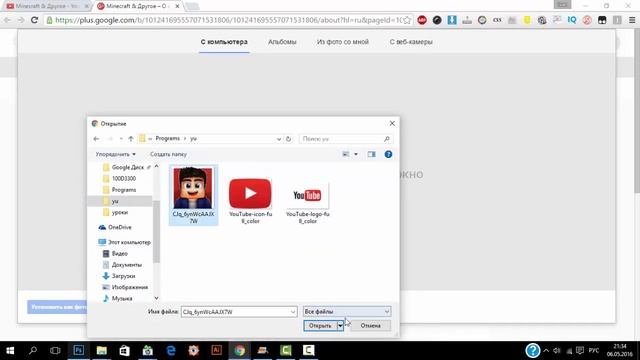The width and height of the screenshot is (640, 360).
Task: Open Chrome main menu icon
Action: tap(632, 20)
